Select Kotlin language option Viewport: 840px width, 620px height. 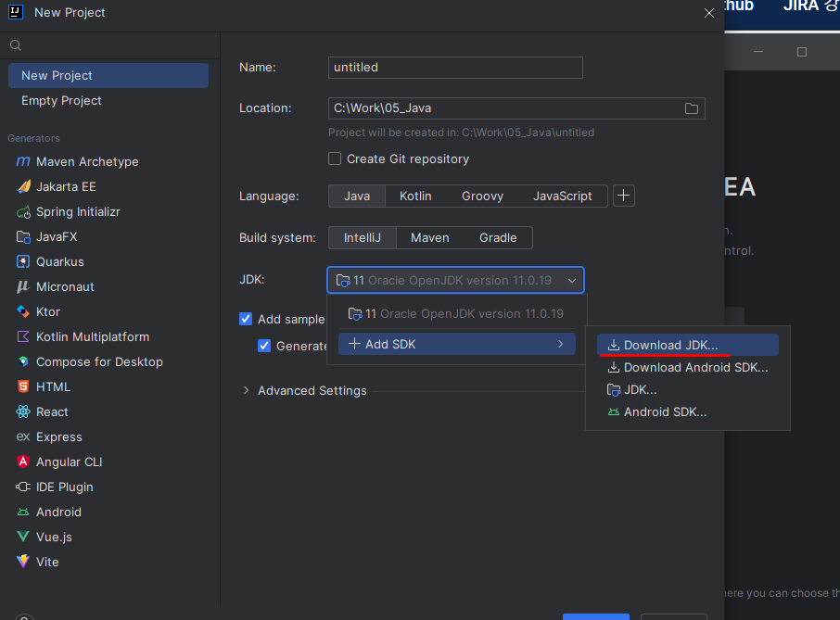pyautogui.click(x=415, y=196)
